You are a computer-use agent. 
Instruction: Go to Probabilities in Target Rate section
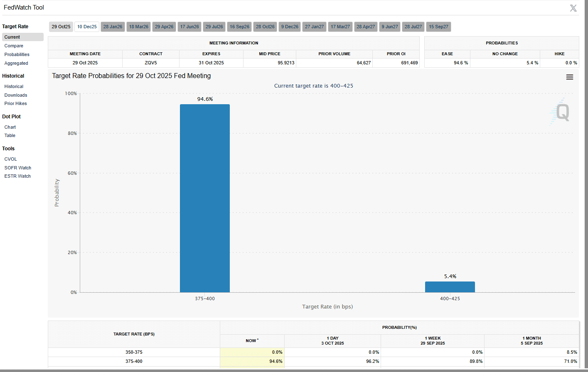pos(17,54)
